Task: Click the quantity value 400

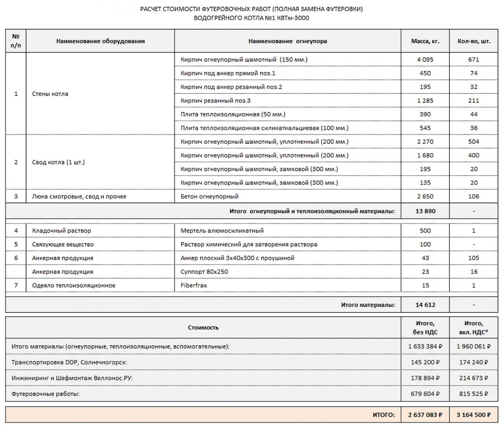Action: click(x=473, y=155)
